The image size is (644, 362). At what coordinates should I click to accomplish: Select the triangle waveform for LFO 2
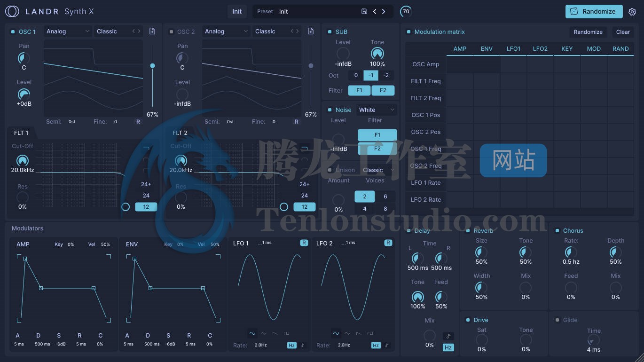[347, 333]
